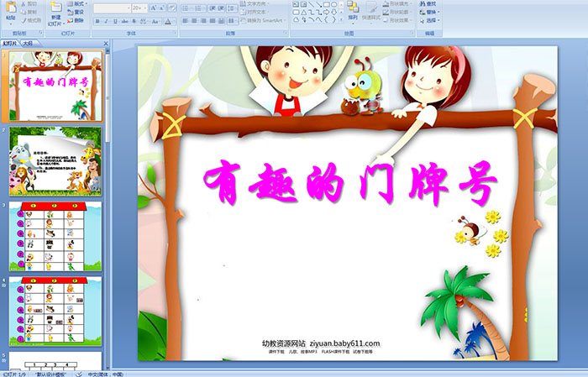Click the Clear Formatting eraser icon
588x377 pixels.
click(171, 8)
